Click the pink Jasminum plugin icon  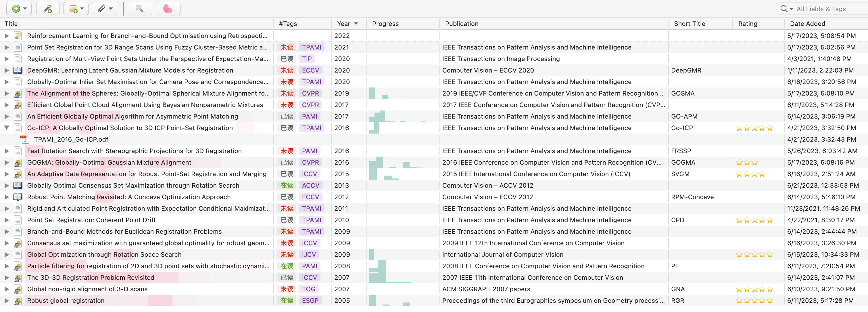[168, 9]
